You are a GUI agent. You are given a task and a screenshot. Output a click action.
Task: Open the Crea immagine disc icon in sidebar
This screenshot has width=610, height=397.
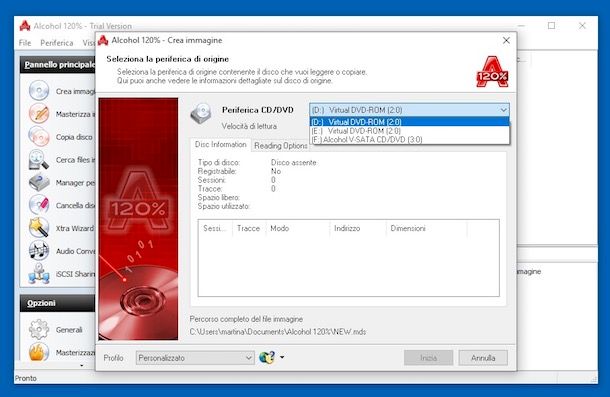(39, 91)
